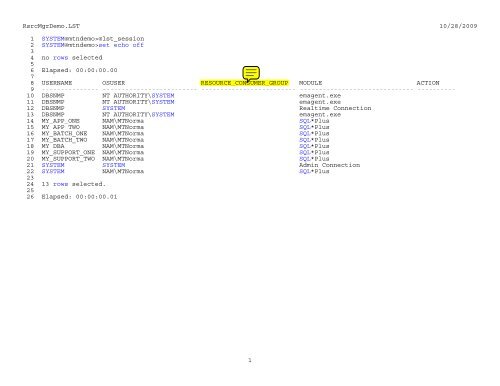Click the ACTION column header
500x386 pixels.
428,83
